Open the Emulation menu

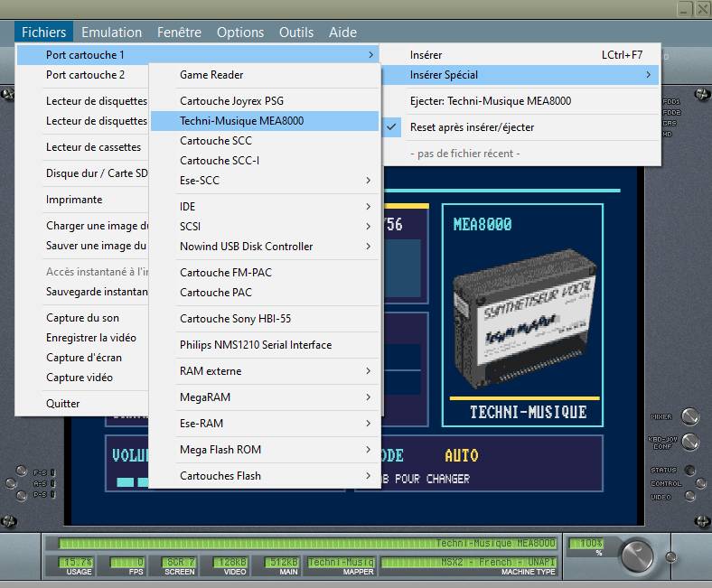(112, 33)
